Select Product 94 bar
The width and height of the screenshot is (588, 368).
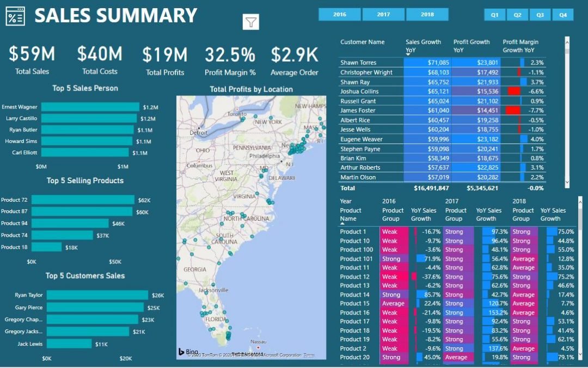tap(70, 224)
